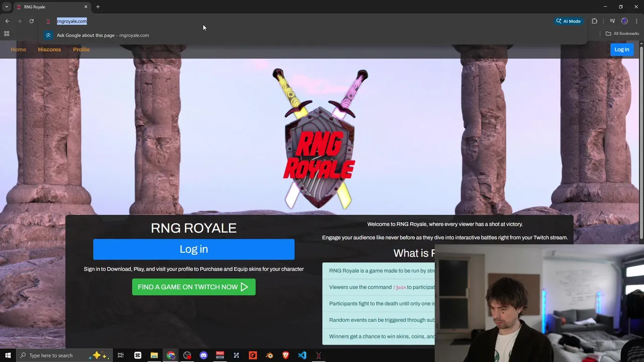Close the RNG Royale tab
644x362 pixels.
(x=86, y=7)
